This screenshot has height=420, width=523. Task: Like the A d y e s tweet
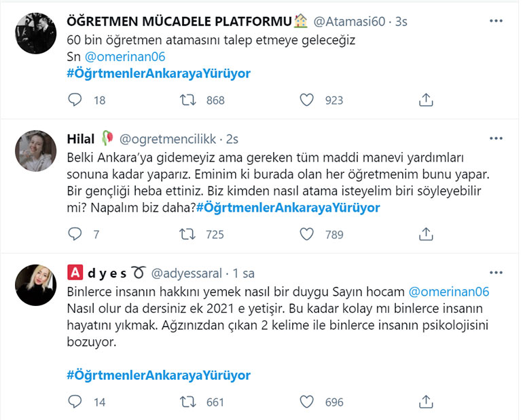coord(307,402)
